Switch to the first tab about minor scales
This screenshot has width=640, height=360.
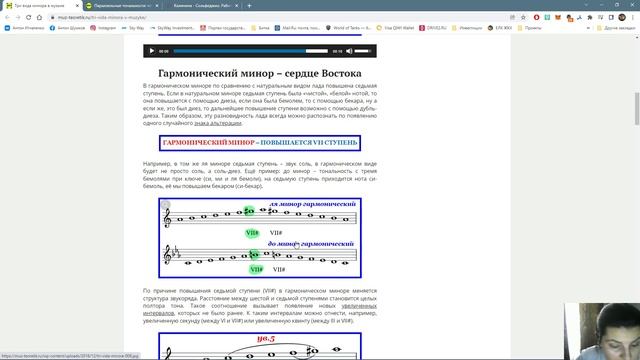point(42,6)
